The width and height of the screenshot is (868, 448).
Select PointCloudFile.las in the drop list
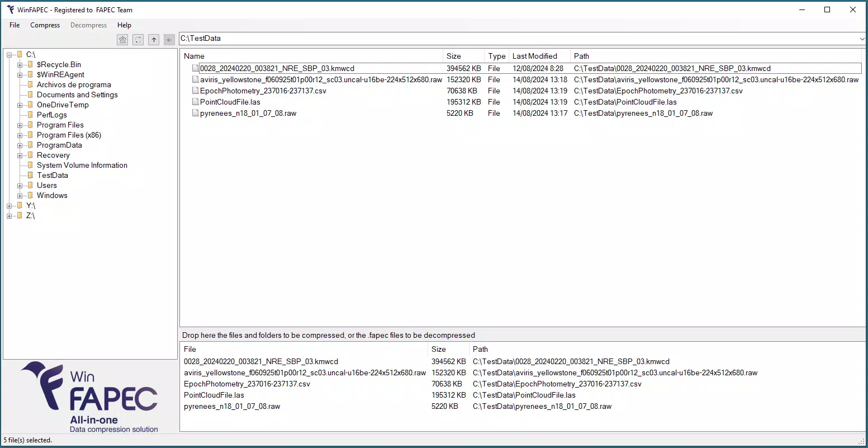click(x=214, y=395)
